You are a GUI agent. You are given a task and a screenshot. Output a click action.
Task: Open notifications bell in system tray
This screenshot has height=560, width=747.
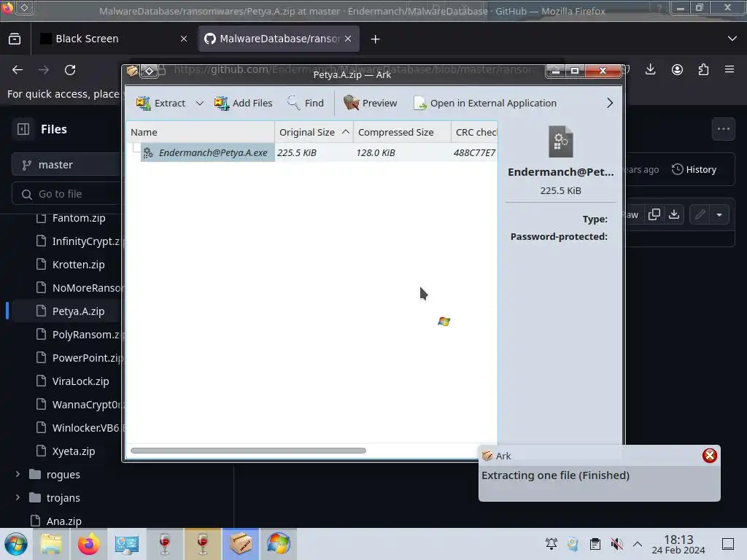coord(551,544)
